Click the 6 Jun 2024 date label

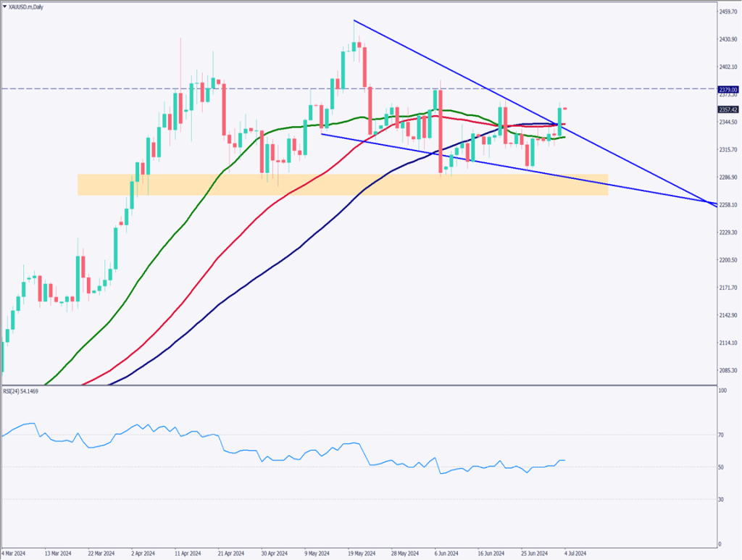(444, 553)
